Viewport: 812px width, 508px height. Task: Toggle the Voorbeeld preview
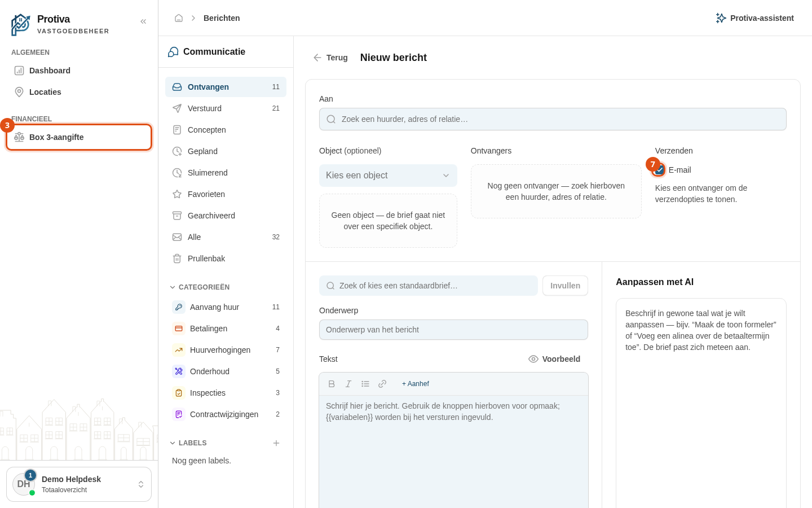(x=554, y=359)
